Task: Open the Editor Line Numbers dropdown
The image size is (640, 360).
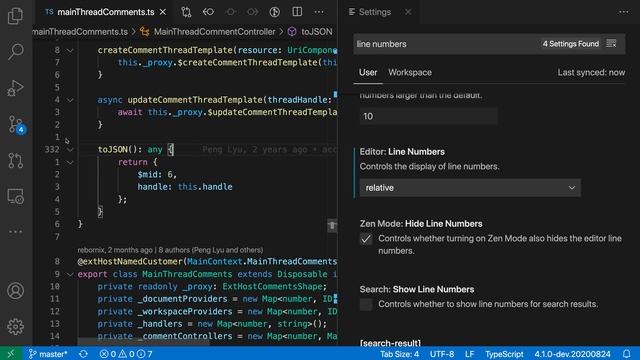Action: click(x=470, y=188)
